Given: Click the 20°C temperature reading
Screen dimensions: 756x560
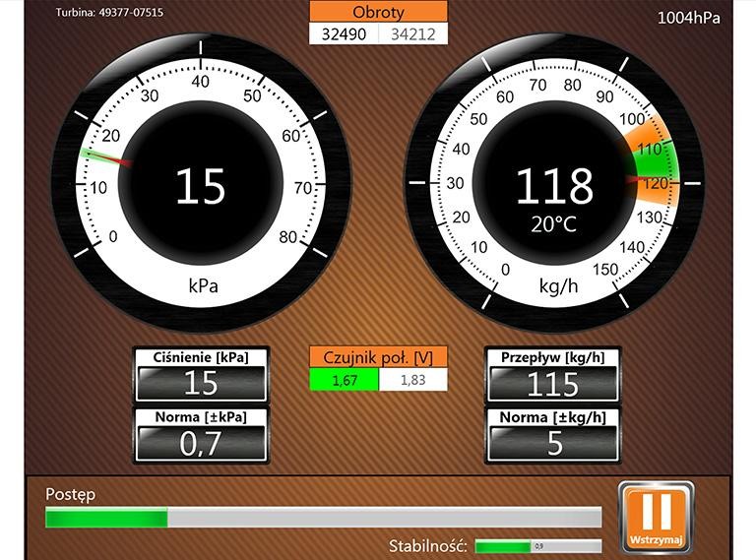Looking at the screenshot, I should coord(554,224).
